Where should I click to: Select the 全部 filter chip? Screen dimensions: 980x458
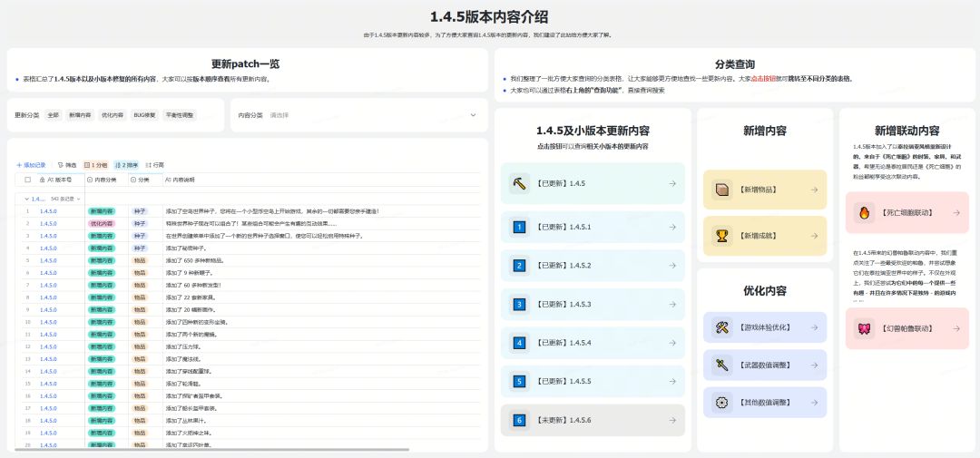pyautogui.click(x=54, y=115)
